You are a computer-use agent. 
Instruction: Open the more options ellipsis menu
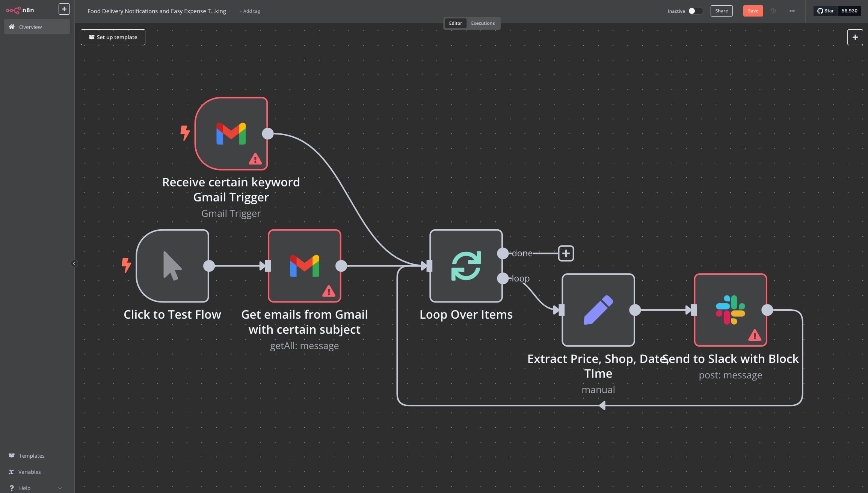pyautogui.click(x=792, y=11)
